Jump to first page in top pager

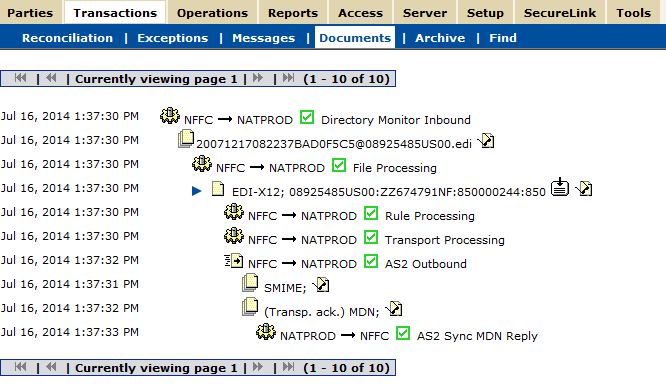tap(20, 78)
